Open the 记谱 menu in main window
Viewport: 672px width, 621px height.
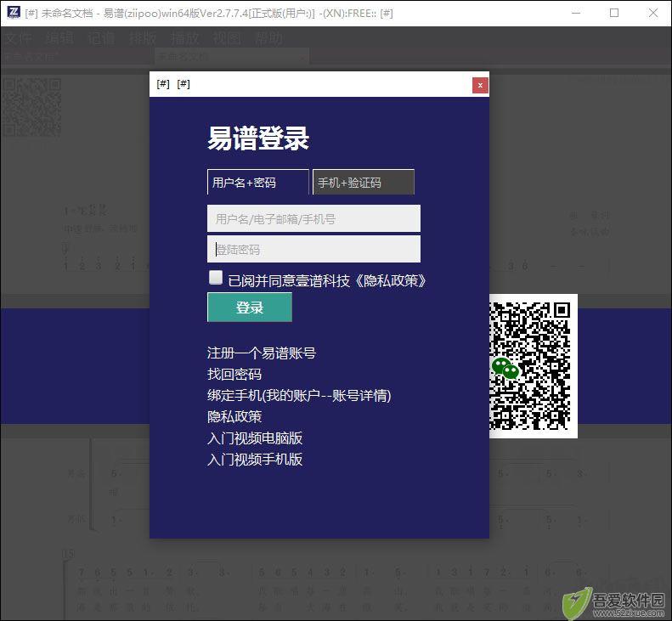102,38
